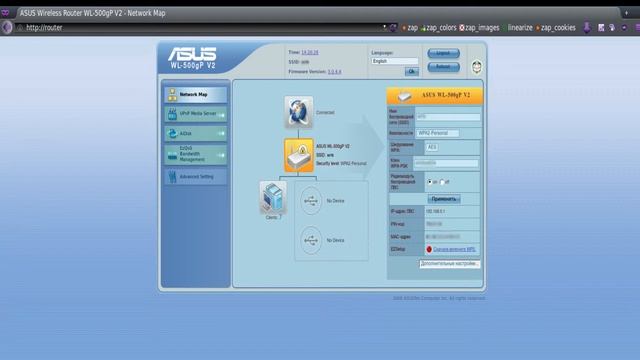
Task: Click the zap_colors bookmarklet
Action: 438,28
